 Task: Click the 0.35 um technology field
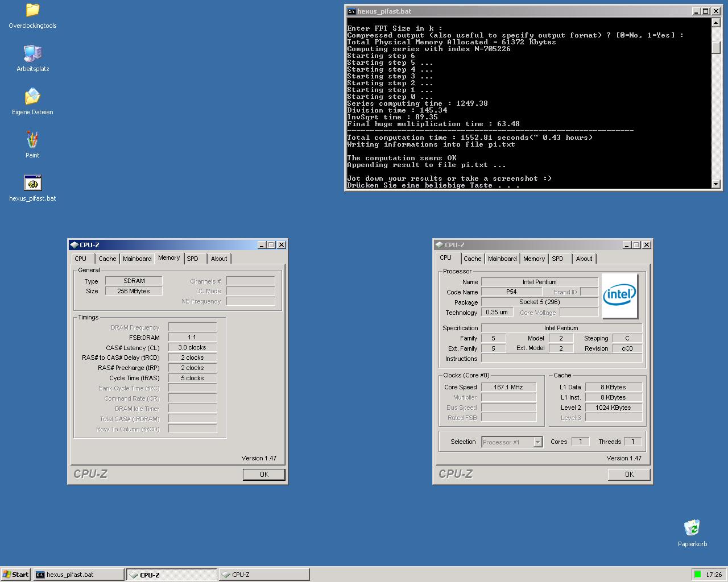pos(497,312)
